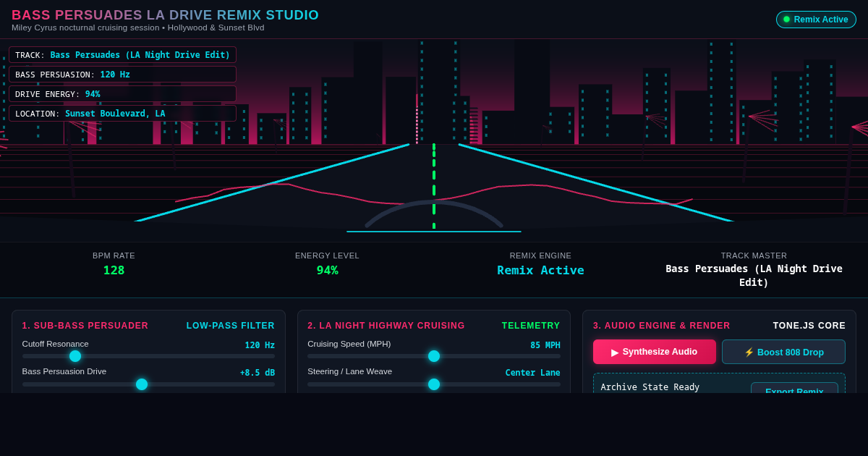Click the BPM Rate value 128
The height and width of the screenshot is (456, 868).
[x=114, y=270]
